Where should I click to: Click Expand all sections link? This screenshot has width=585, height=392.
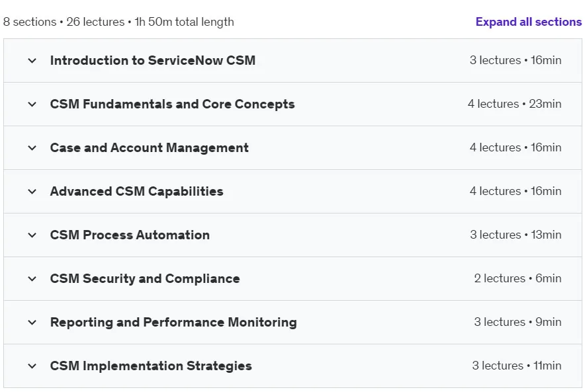coord(528,22)
